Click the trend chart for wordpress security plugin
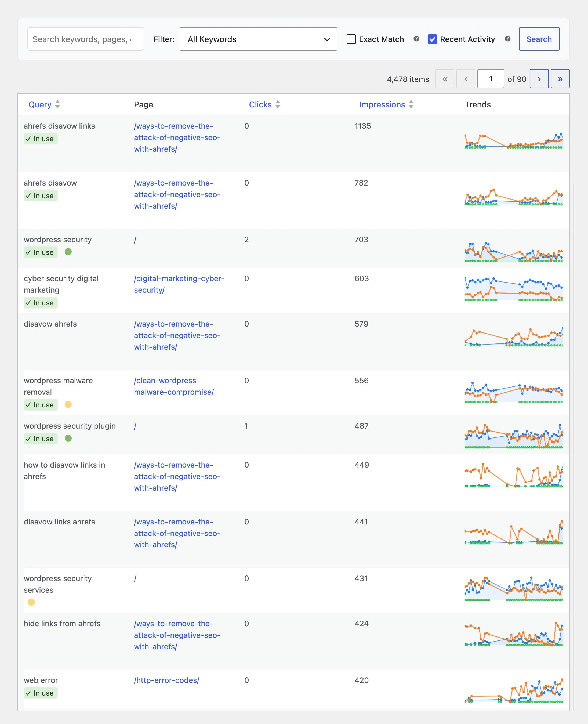The height and width of the screenshot is (724, 588). pos(514,436)
